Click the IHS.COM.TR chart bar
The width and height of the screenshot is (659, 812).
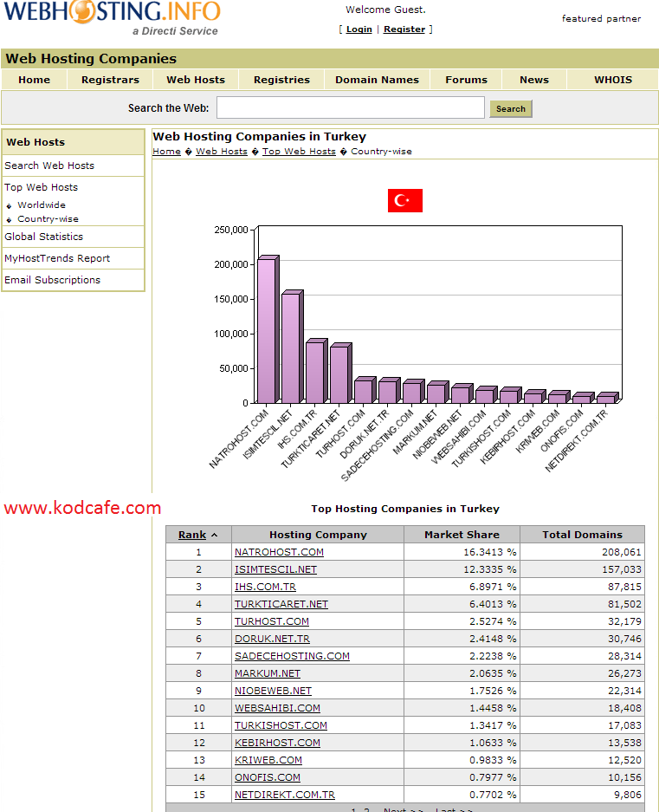[316, 371]
